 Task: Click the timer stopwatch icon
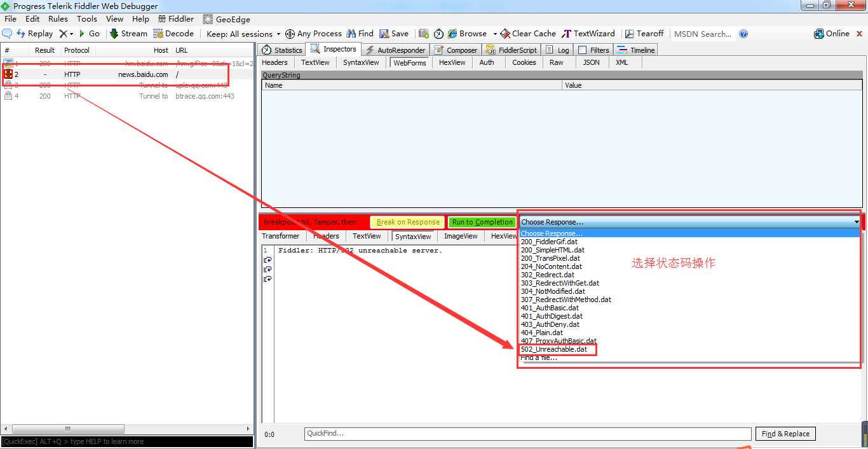(x=438, y=34)
